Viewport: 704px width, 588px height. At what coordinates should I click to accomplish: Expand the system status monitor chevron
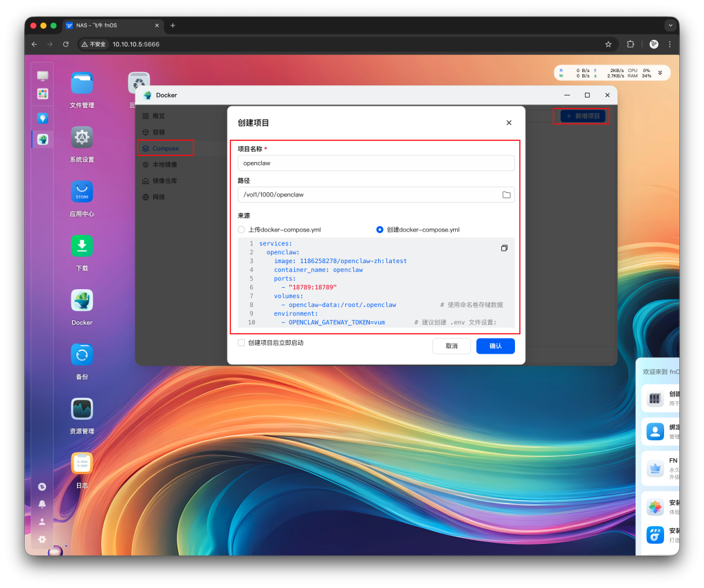[x=660, y=73]
